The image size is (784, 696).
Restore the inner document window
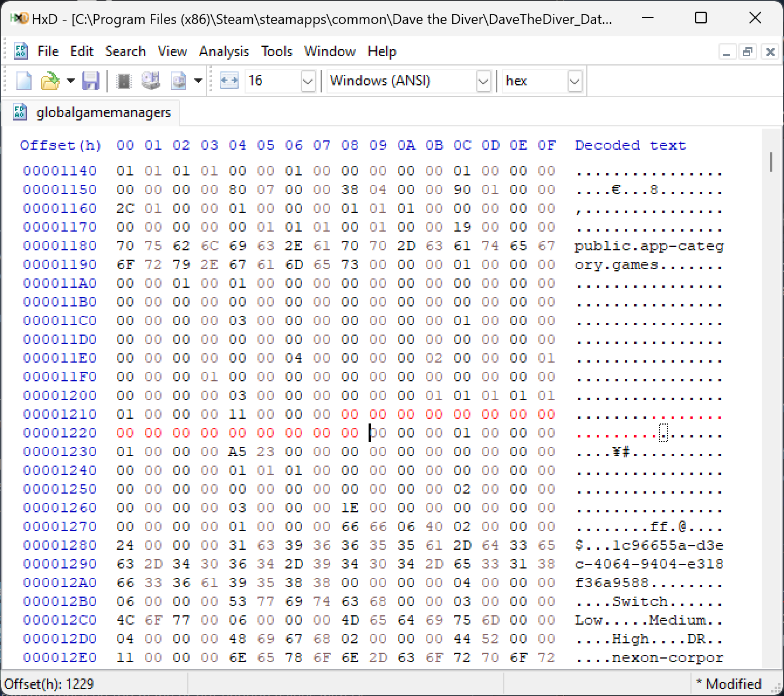click(748, 52)
